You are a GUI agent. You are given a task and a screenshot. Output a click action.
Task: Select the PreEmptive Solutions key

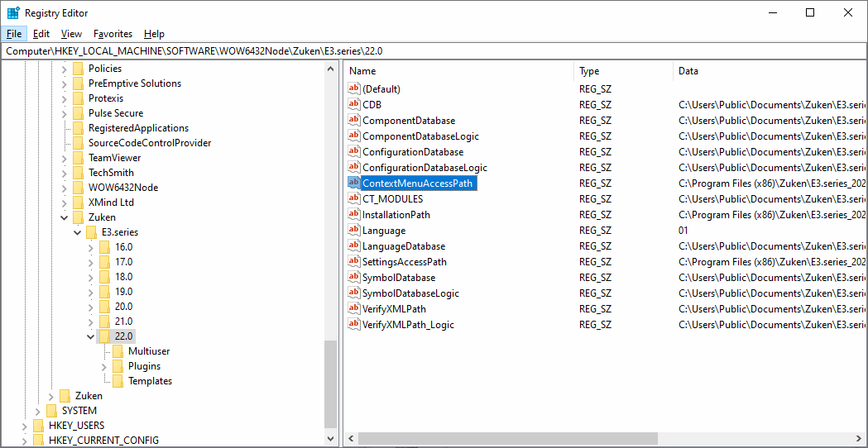pyautogui.click(x=135, y=83)
